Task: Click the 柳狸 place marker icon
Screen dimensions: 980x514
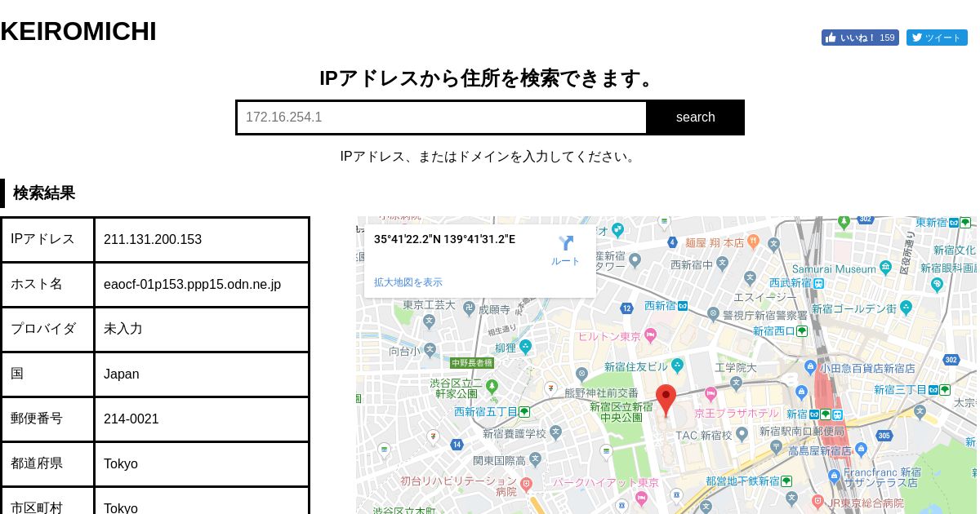Action: point(525,347)
